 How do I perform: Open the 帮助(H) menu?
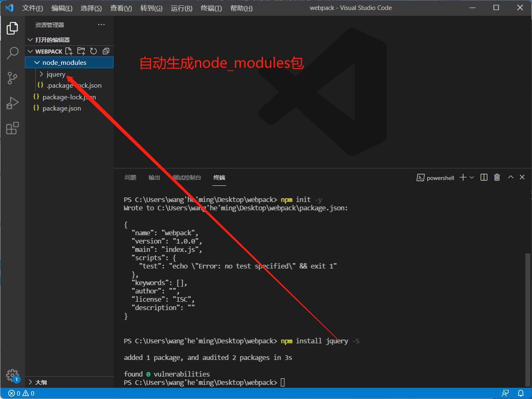click(x=241, y=8)
